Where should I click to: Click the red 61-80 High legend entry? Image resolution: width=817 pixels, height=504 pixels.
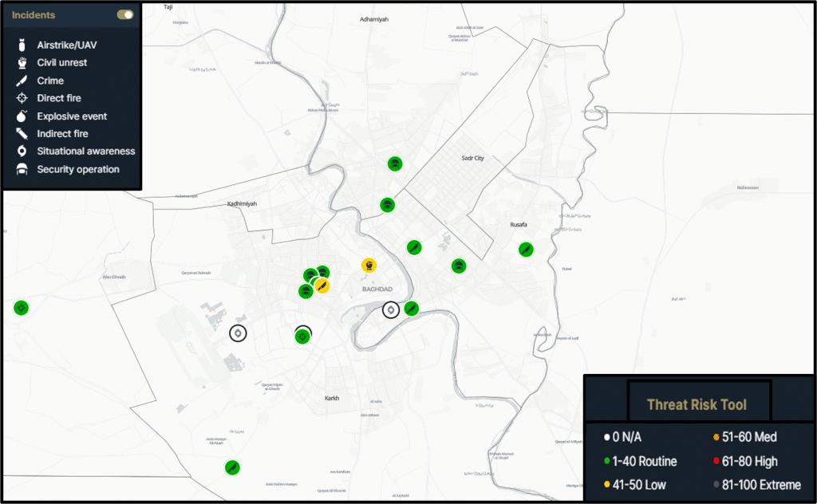pos(716,461)
